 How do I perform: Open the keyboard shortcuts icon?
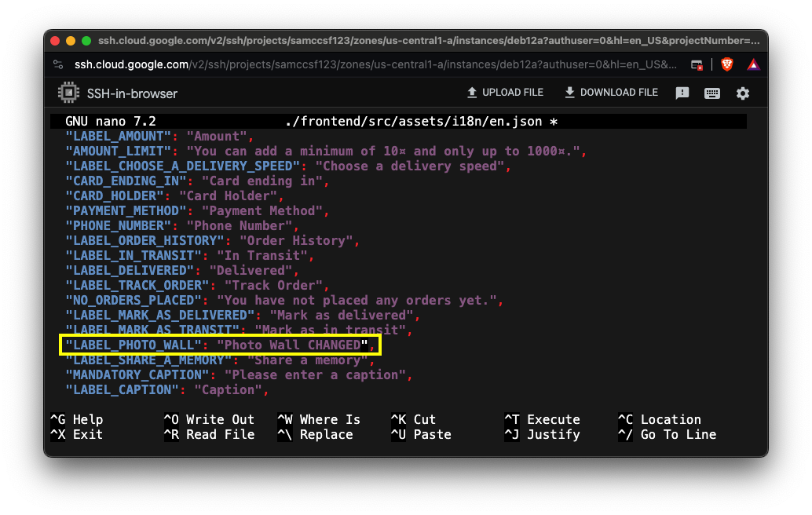click(x=712, y=93)
